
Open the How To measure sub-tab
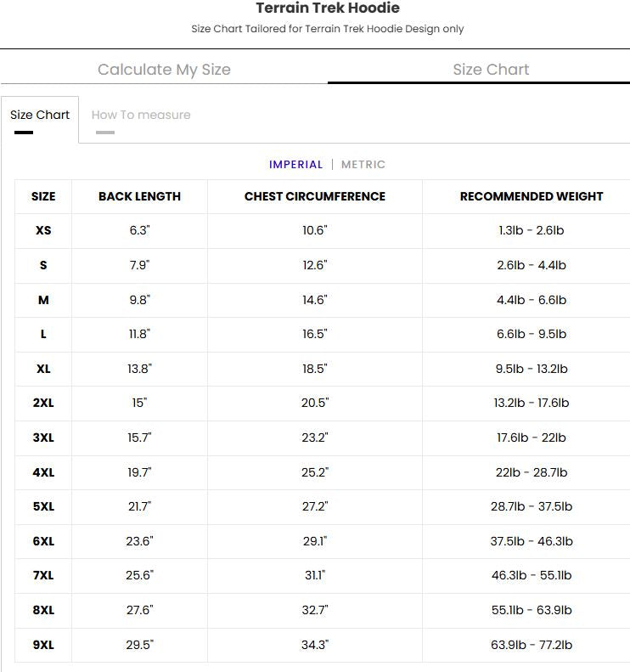coord(141,115)
